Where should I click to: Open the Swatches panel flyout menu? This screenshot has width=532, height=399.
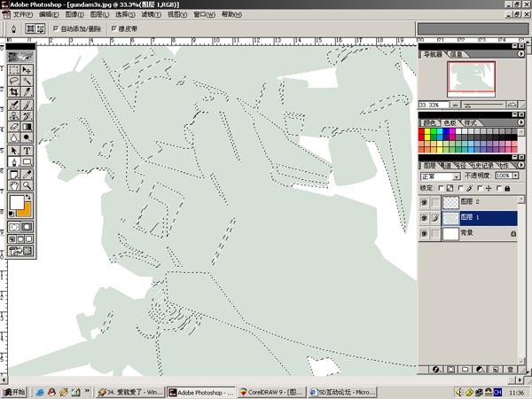520,122
